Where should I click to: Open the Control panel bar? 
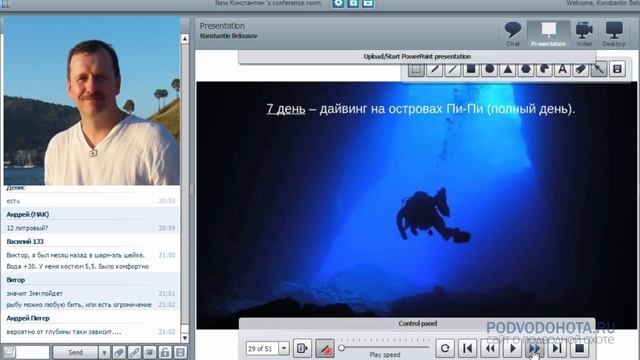(417, 324)
